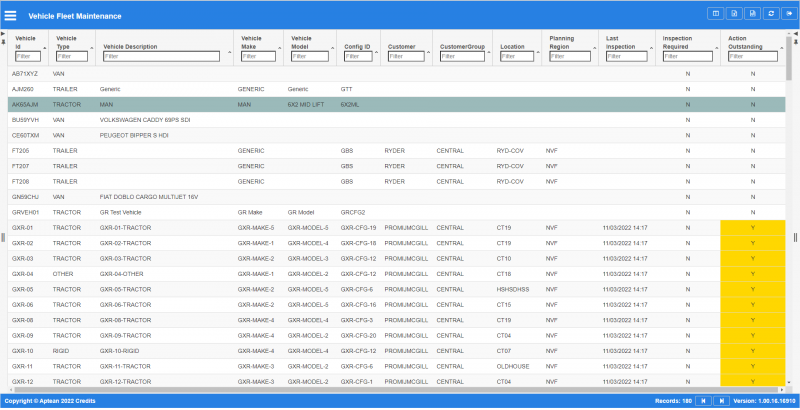Click the column chooser toolbar icon
The height and width of the screenshot is (410, 800).
tap(715, 14)
